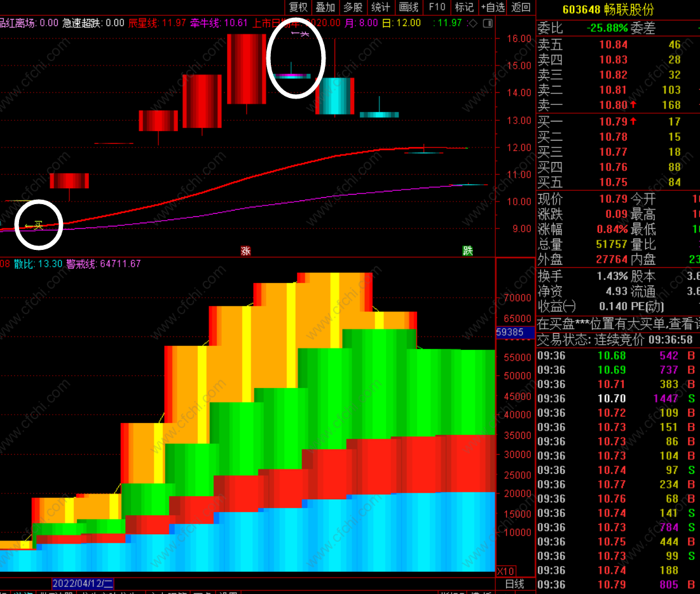Select the trade row 10.68 with volume 542
Viewport: 700px width, 594px height.
(618, 356)
